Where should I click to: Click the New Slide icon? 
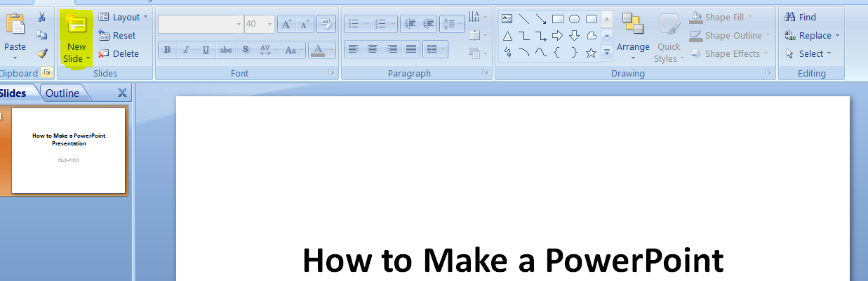74,25
